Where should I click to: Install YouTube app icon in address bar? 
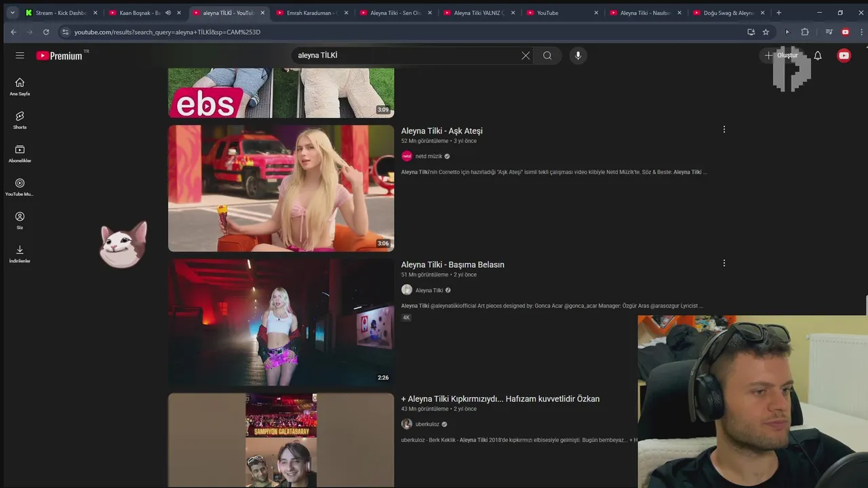pyautogui.click(x=751, y=32)
